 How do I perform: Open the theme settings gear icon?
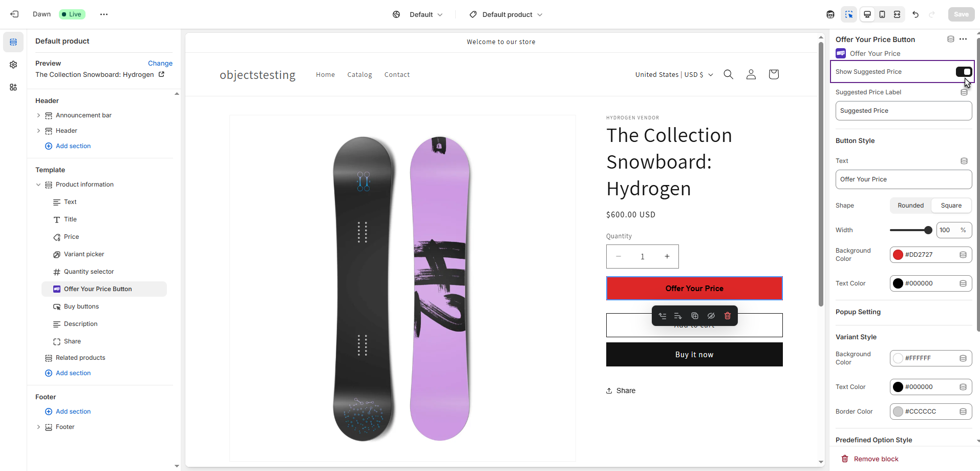13,65
